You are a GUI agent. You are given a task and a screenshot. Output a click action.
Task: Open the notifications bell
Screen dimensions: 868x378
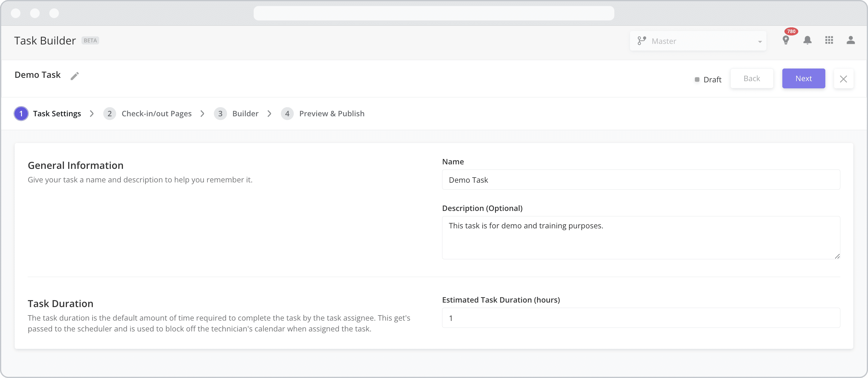(x=807, y=41)
